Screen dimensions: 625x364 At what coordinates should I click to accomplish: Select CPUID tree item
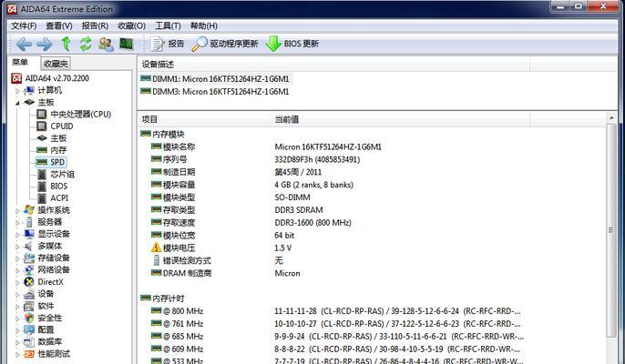[62, 126]
